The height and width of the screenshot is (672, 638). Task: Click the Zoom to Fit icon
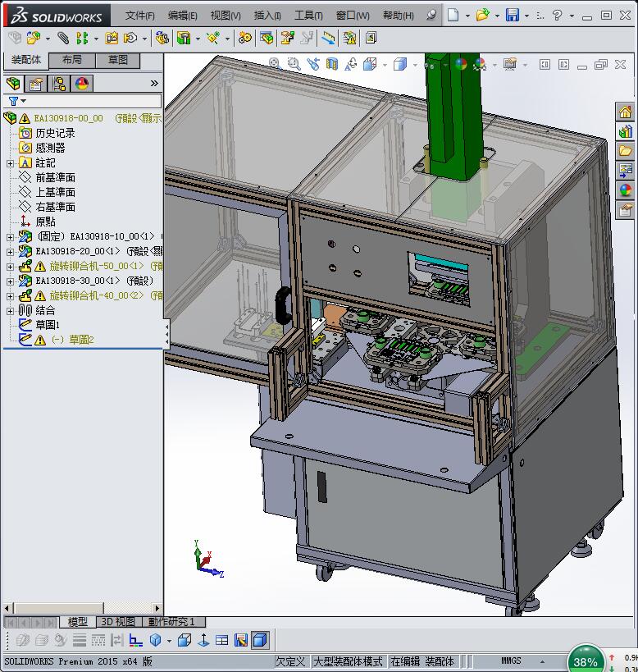click(x=275, y=64)
